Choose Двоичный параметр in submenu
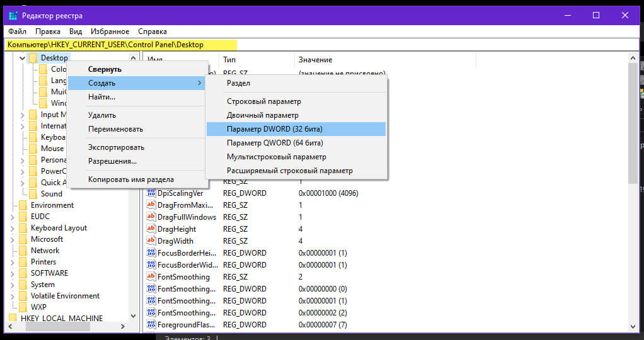The image size is (644, 340). coord(296,115)
